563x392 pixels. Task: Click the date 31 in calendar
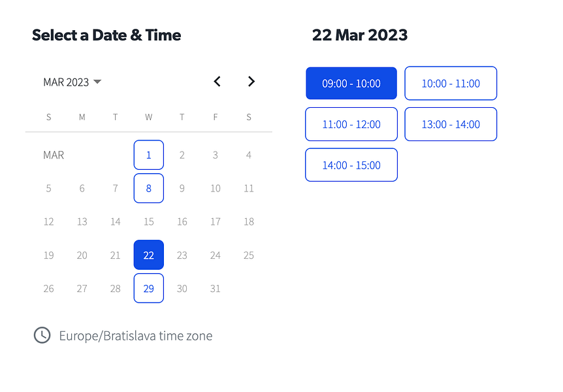216,288
